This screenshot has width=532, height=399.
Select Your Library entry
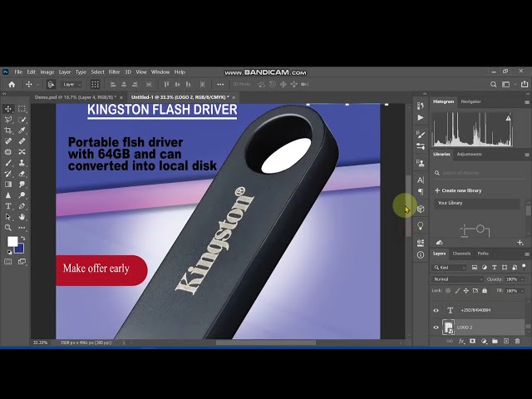pos(476,203)
